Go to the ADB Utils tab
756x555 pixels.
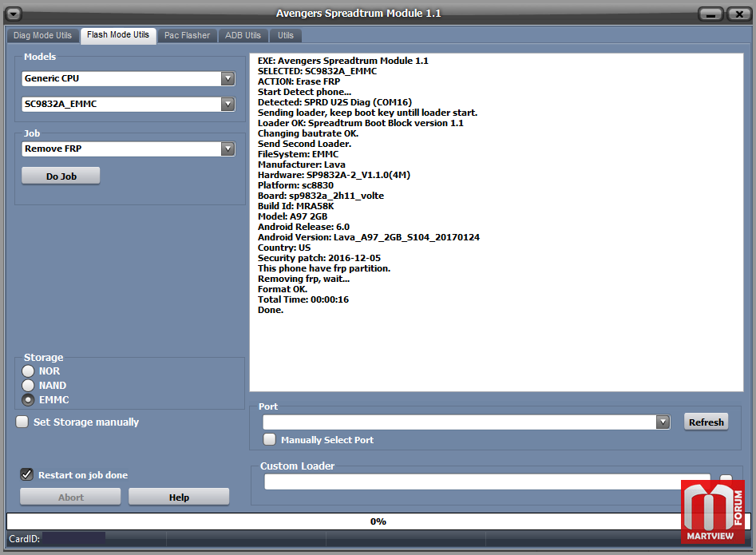coord(243,35)
